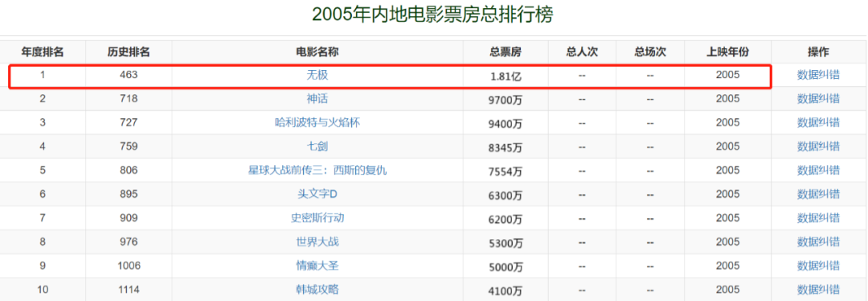This screenshot has height=301, width=868.
Task: Click historical rank 1006
Action: tap(129, 266)
